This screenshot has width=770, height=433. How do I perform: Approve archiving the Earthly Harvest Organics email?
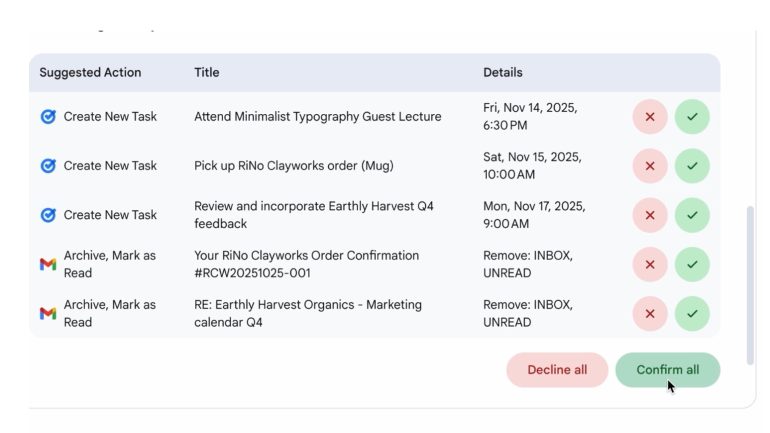click(x=692, y=313)
